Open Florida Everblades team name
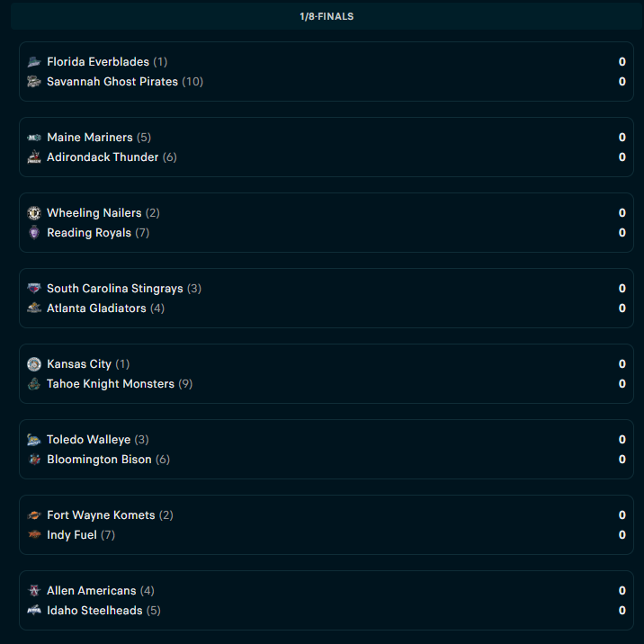644x644 pixels. [x=98, y=62]
